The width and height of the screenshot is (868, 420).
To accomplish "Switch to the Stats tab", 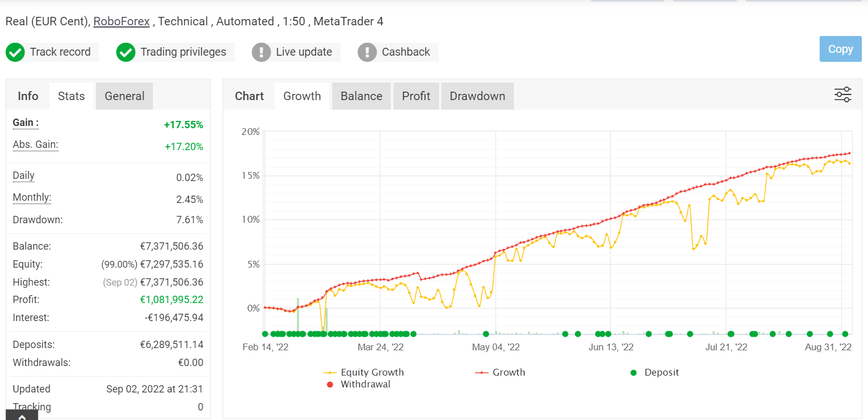I will click(71, 96).
